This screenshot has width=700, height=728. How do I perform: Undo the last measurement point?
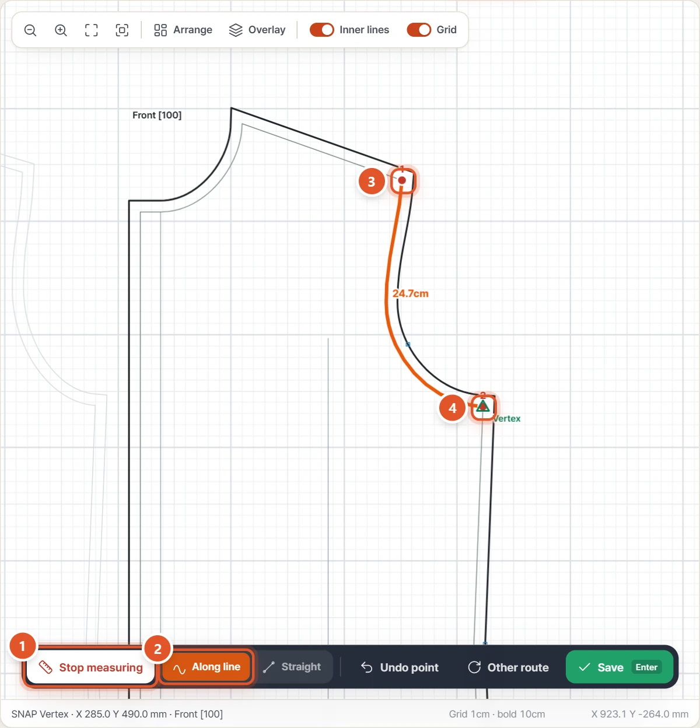[x=400, y=667]
